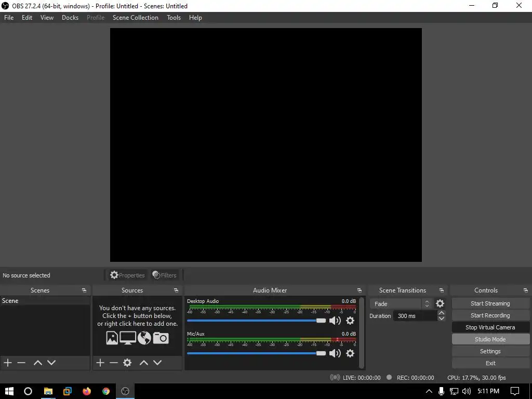This screenshot has height=399, width=532.
Task: Move source up in the Sources panel
Action: point(144,363)
